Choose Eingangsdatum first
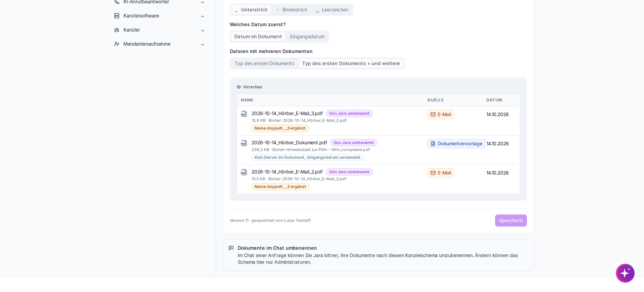The height and width of the screenshot is (292, 644). pyautogui.click(x=307, y=37)
